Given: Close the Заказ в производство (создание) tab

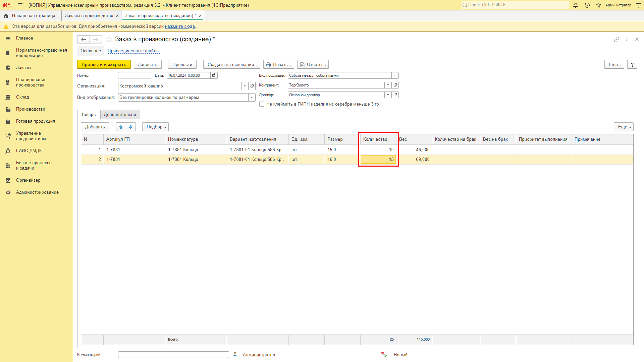Looking at the screenshot, I should (x=200, y=16).
